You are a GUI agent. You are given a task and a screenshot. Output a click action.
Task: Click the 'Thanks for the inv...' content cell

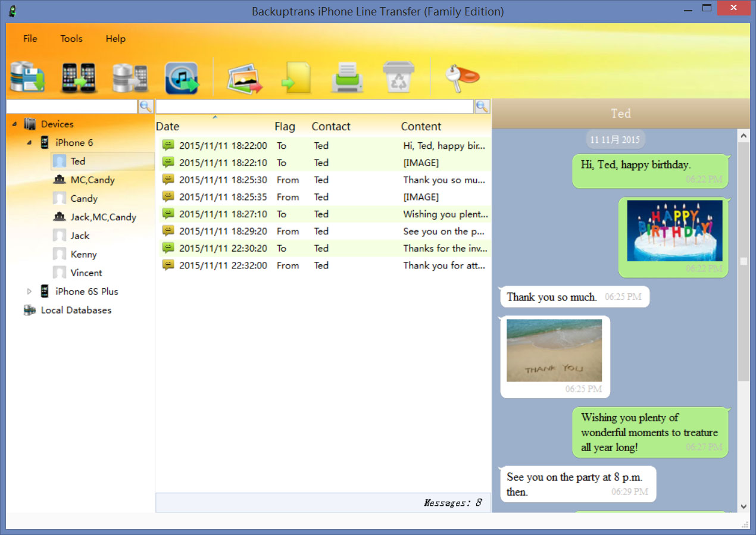445,248
